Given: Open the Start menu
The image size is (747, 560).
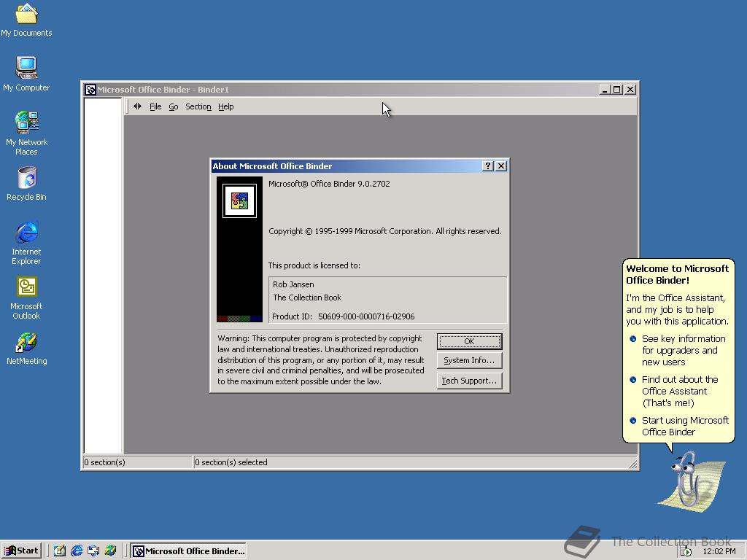Looking at the screenshot, I should tap(21, 551).
